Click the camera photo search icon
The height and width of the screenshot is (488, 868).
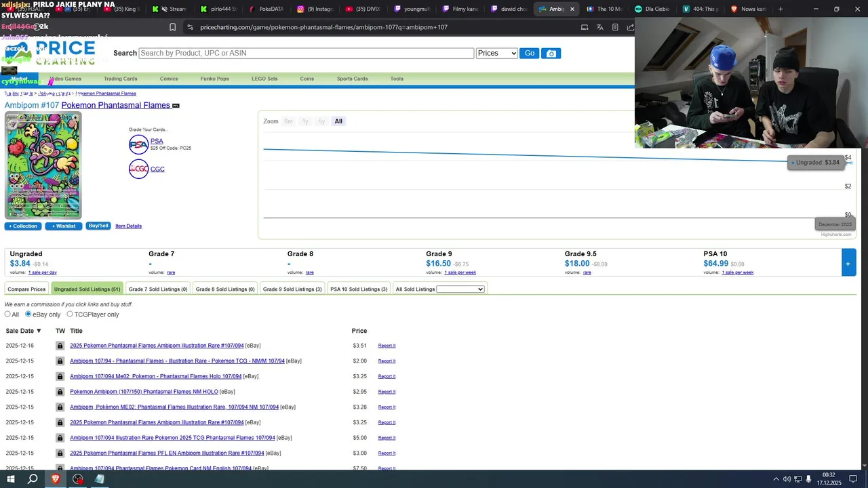click(x=551, y=53)
